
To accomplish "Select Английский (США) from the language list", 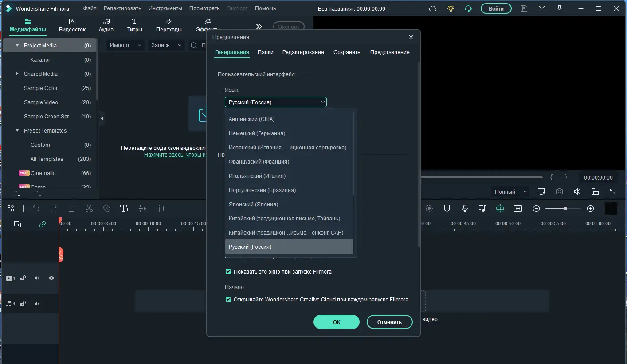I will (251, 119).
